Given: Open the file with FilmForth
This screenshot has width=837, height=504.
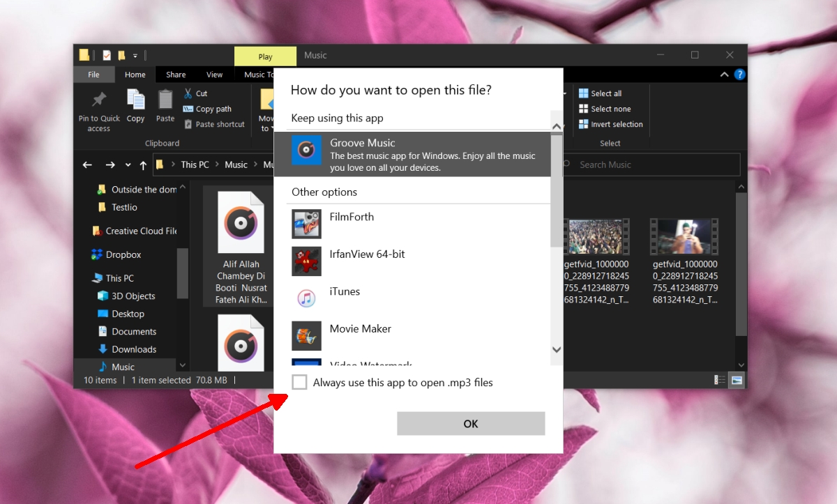Looking at the screenshot, I should (x=306, y=224).
